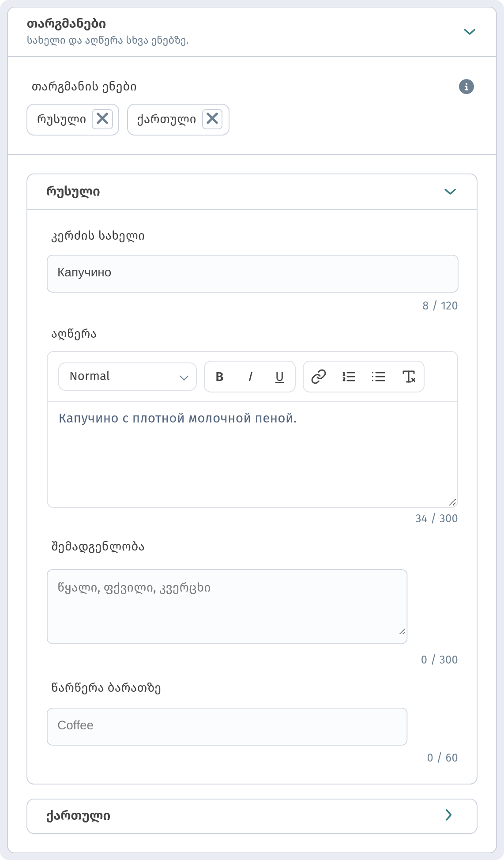Viewport: 504px width, 860px height.
Task: Expand the ქართული panel
Action: 449,815
